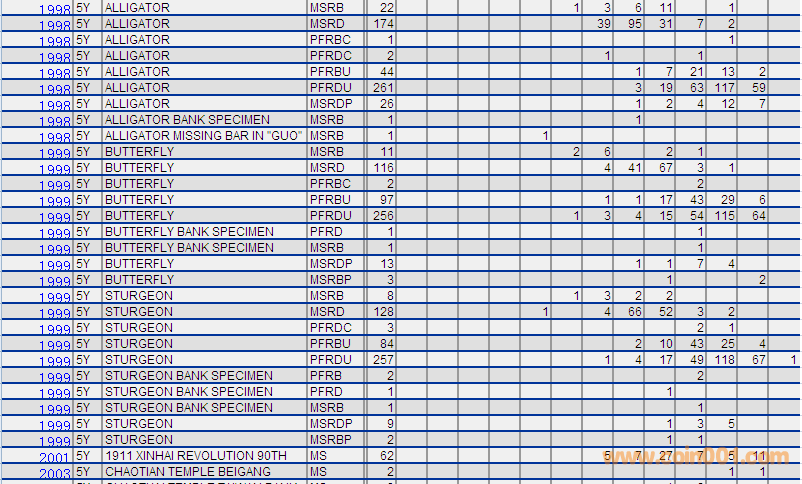Image resolution: width=802 pixels, height=484 pixels.
Task: Select total 261 in Alligator PFRDU row
Action: point(383,88)
